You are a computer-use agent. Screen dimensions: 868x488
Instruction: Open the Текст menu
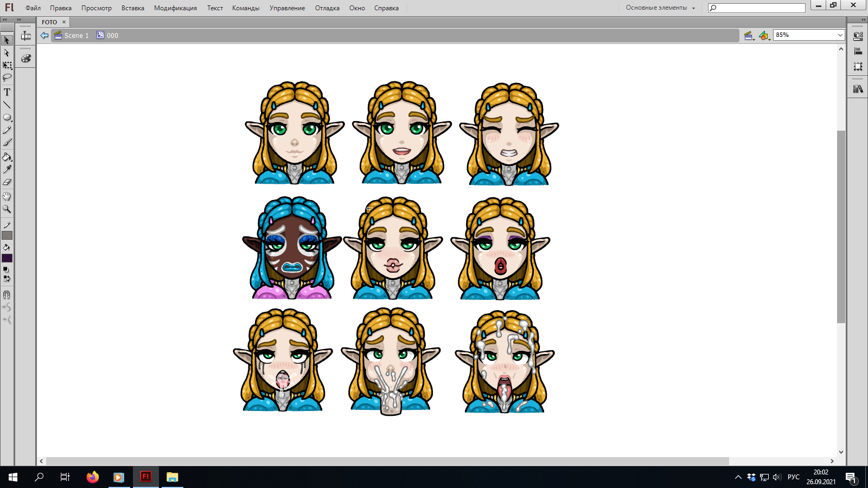point(215,8)
